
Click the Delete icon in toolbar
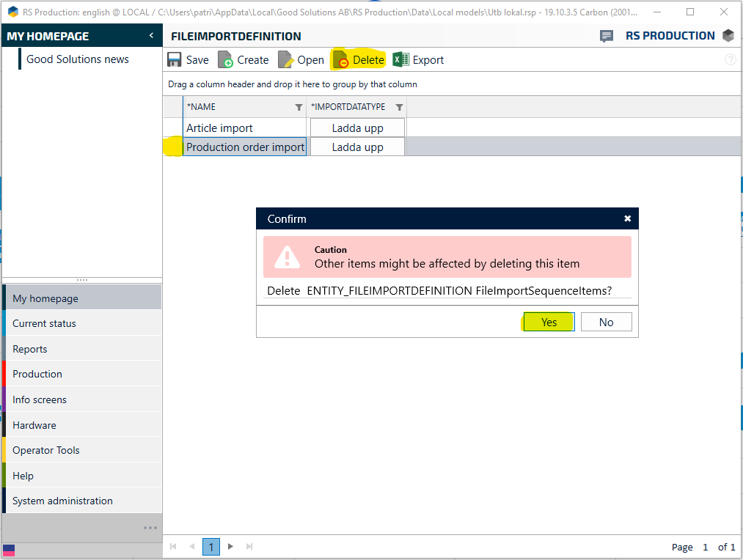(340, 60)
